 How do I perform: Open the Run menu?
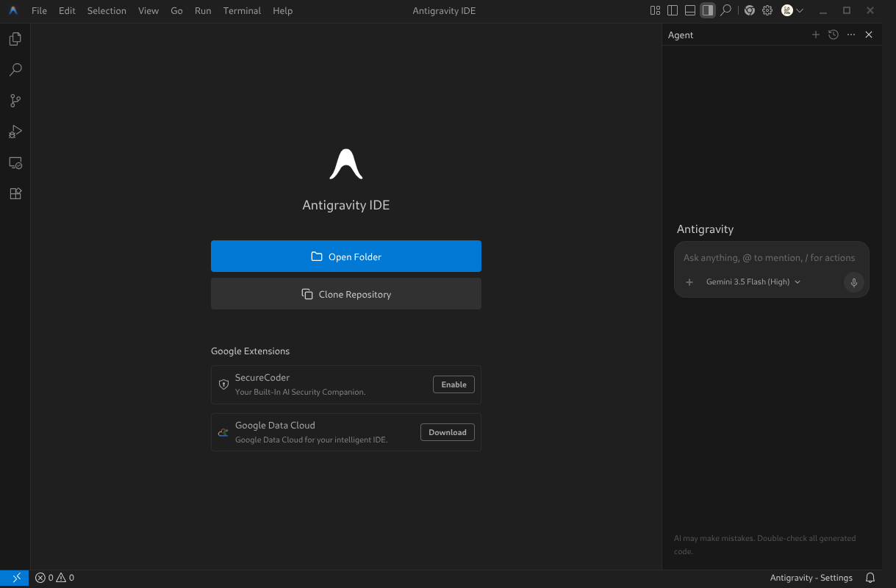203,10
